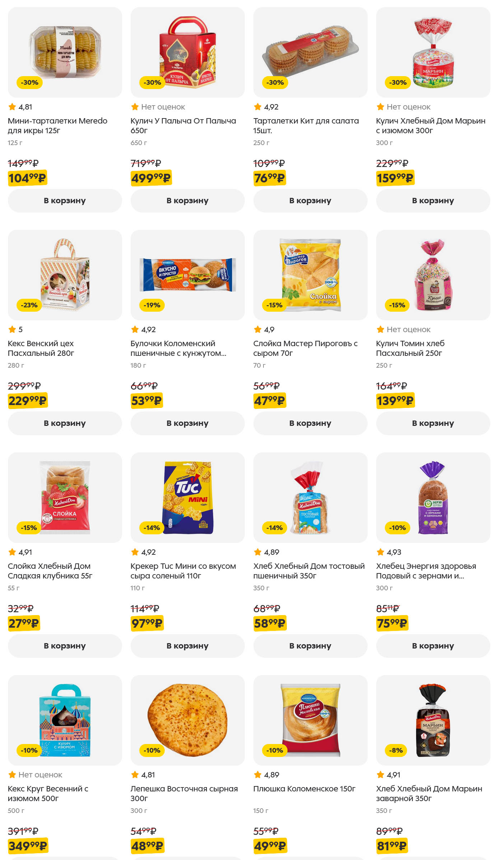Open the Кекс Круг Весенний product image
The height and width of the screenshot is (860, 504).
[x=65, y=720]
